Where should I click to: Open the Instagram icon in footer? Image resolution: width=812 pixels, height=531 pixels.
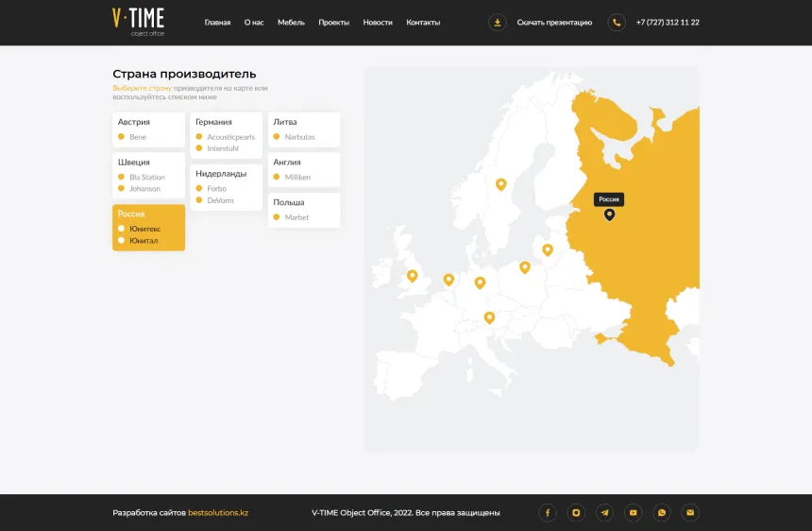tap(576, 512)
